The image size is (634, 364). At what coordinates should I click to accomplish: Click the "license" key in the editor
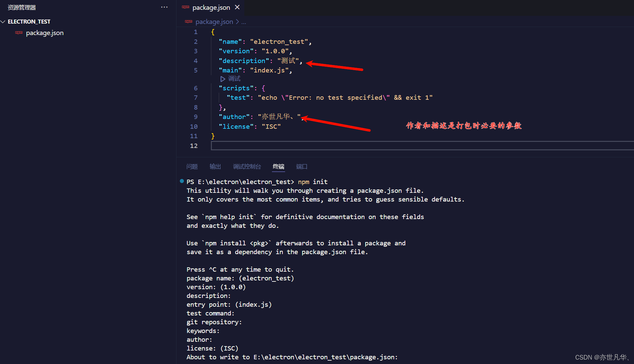(236, 126)
